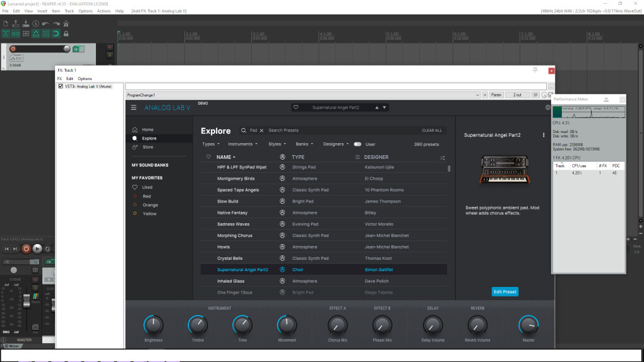The width and height of the screenshot is (644, 362).
Task: Select previous preset up arrow
Action: pos(377,108)
